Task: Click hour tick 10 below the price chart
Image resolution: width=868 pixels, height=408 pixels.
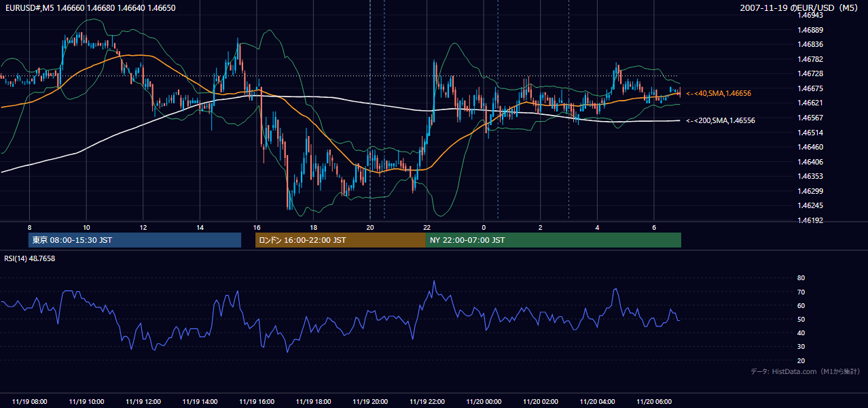Action: [86, 227]
